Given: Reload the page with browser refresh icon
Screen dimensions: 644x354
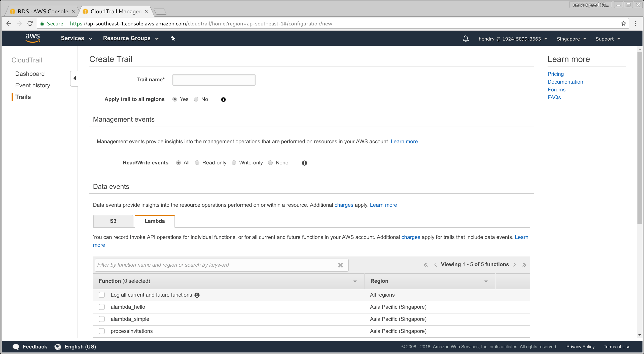Looking at the screenshot, I should pos(30,24).
